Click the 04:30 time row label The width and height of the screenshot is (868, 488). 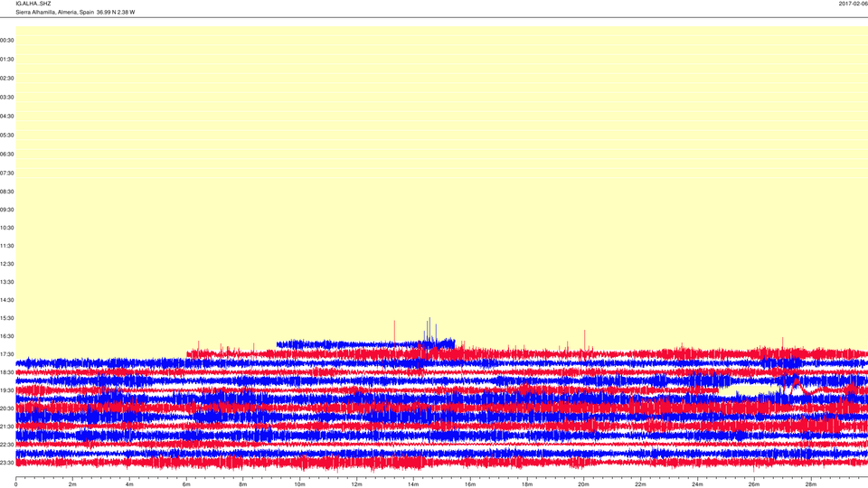[6, 117]
